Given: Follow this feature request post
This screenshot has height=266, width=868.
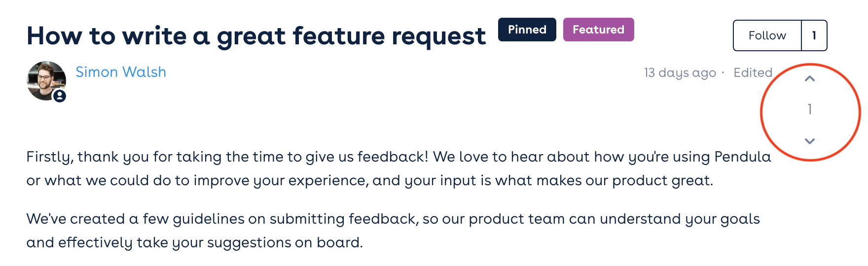Looking at the screenshot, I should pyautogui.click(x=767, y=35).
